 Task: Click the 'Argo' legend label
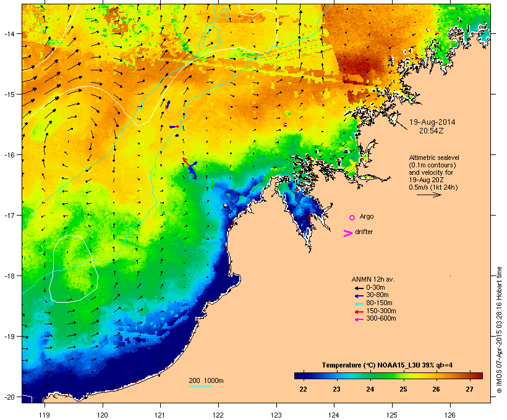point(367,216)
